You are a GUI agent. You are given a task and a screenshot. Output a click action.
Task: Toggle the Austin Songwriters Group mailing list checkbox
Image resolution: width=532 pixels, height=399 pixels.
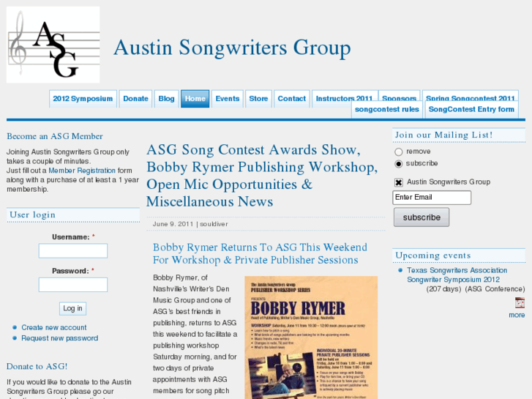pyautogui.click(x=398, y=182)
